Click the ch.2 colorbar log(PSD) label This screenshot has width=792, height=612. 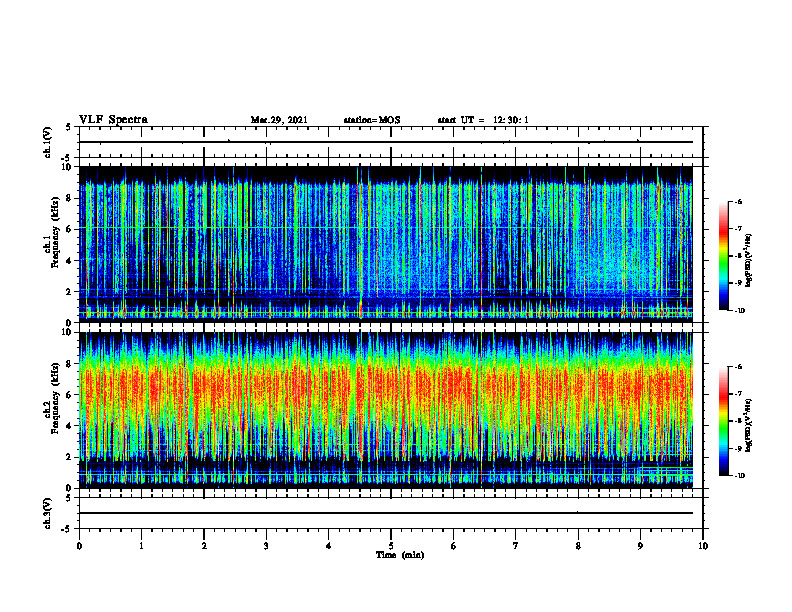point(749,427)
